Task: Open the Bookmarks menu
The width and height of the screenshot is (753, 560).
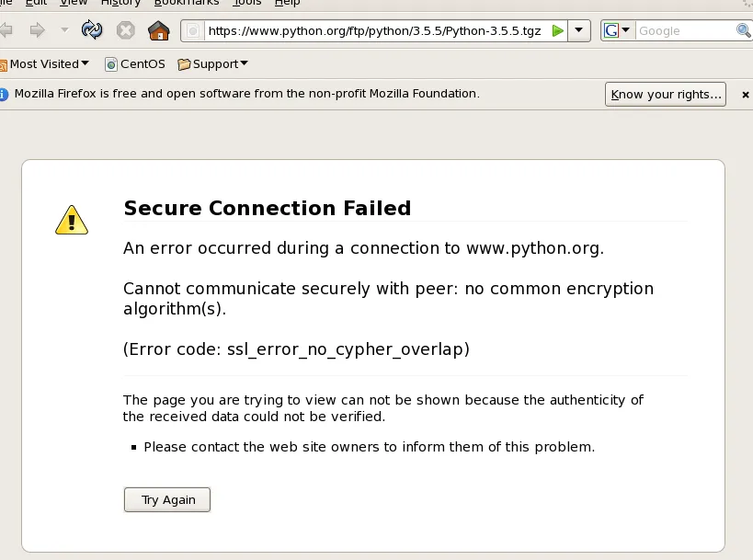Action: (x=187, y=3)
